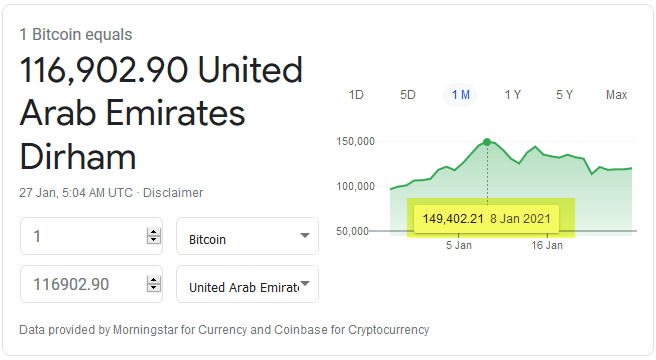Click the dropdown arrow next to Bitcoin
The image size is (656, 360).
point(305,235)
